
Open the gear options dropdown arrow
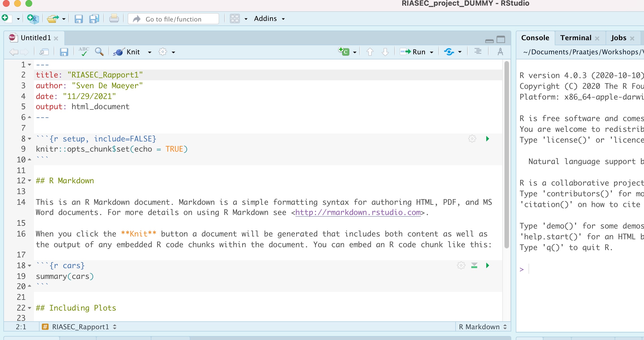click(x=173, y=52)
